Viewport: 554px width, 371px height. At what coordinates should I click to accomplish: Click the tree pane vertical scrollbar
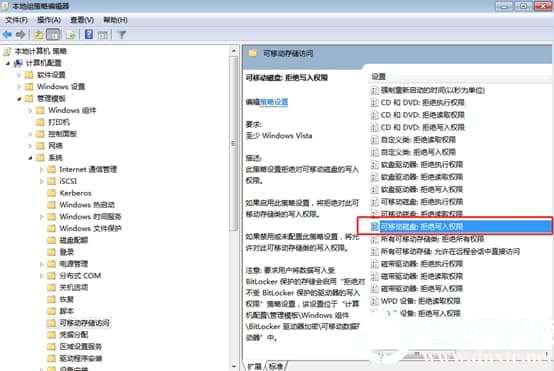[x=234, y=208]
